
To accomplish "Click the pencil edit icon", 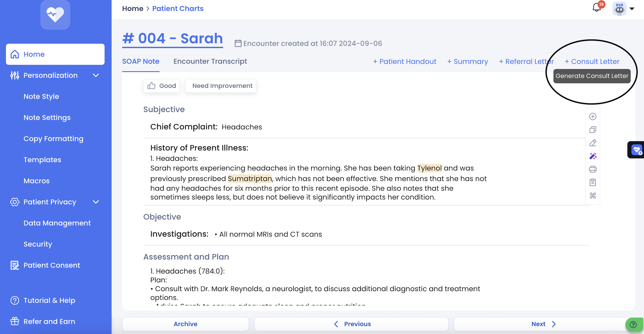I will tap(593, 143).
